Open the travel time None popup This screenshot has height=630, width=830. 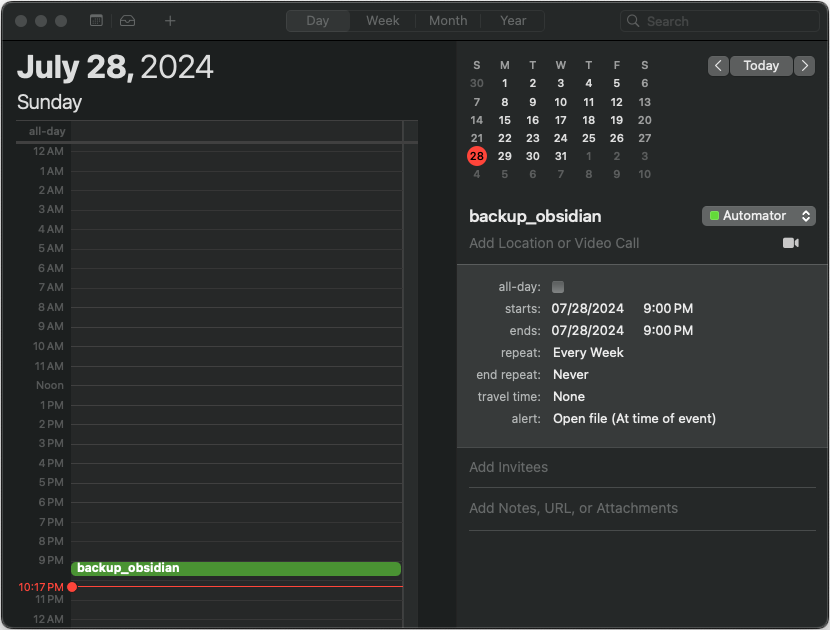(x=569, y=397)
